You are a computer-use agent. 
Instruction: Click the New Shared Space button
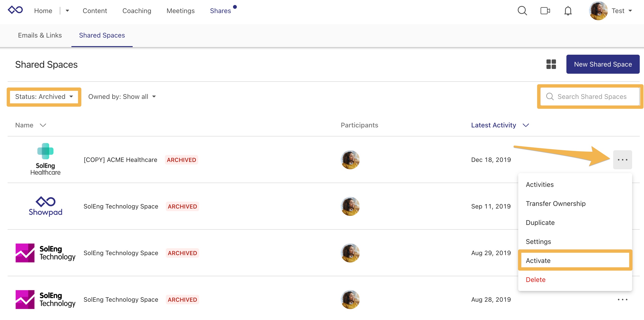pyautogui.click(x=603, y=64)
